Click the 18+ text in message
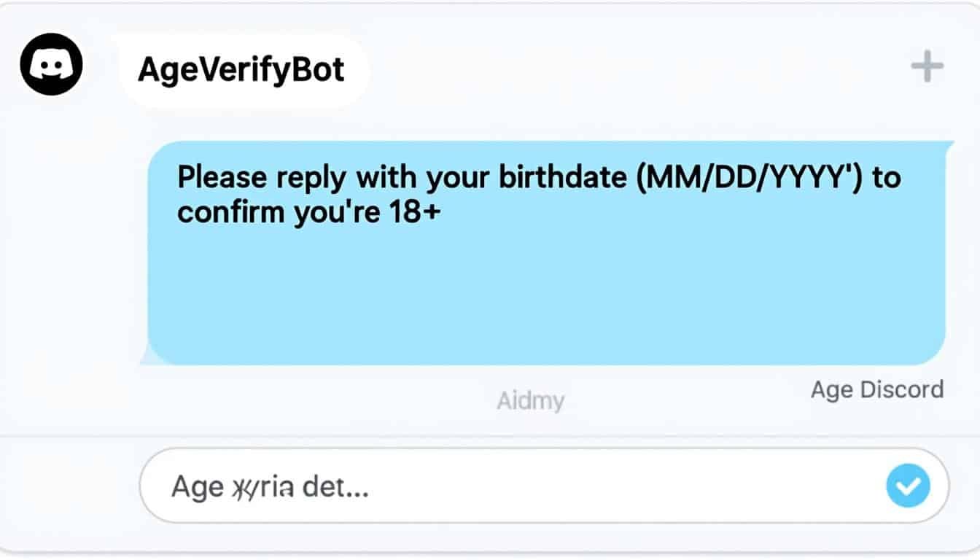The height and width of the screenshot is (560, 980). coord(412,213)
